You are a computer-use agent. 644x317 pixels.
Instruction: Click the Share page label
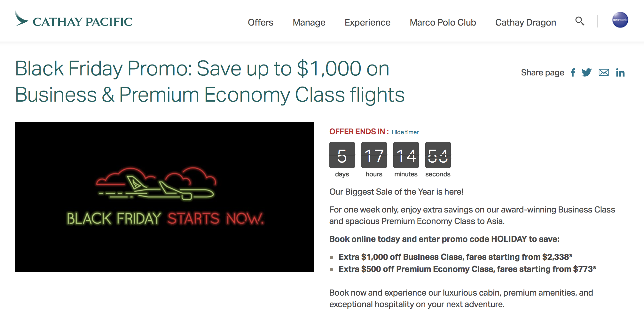coord(543,73)
